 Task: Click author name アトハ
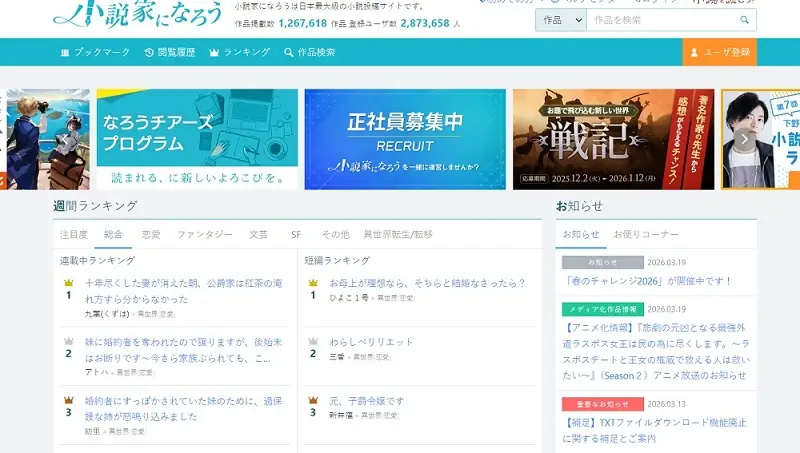(x=97, y=372)
